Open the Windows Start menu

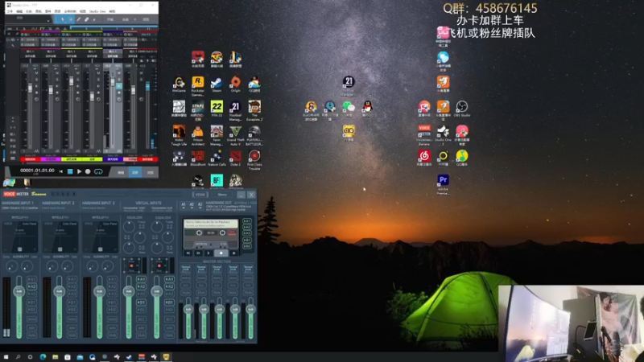point(6,357)
